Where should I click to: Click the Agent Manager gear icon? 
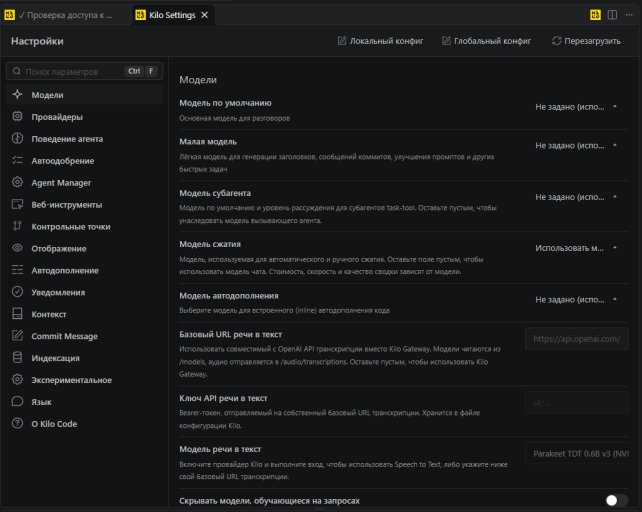point(17,182)
